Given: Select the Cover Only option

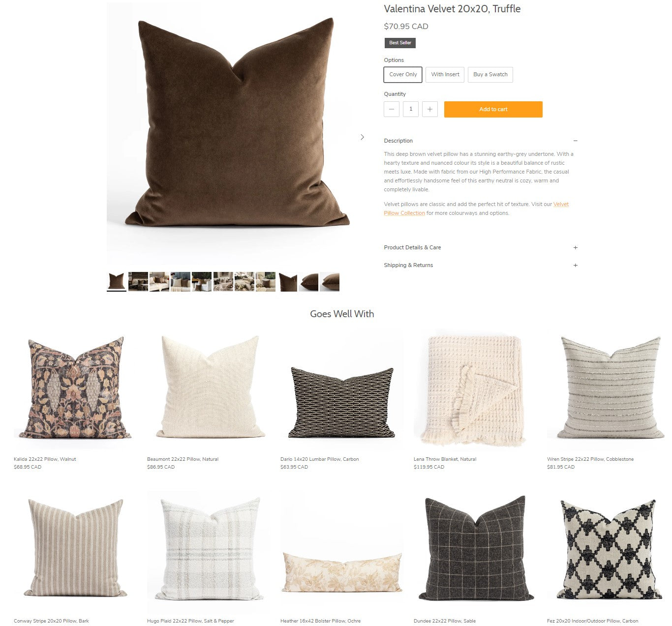Looking at the screenshot, I should coord(403,75).
